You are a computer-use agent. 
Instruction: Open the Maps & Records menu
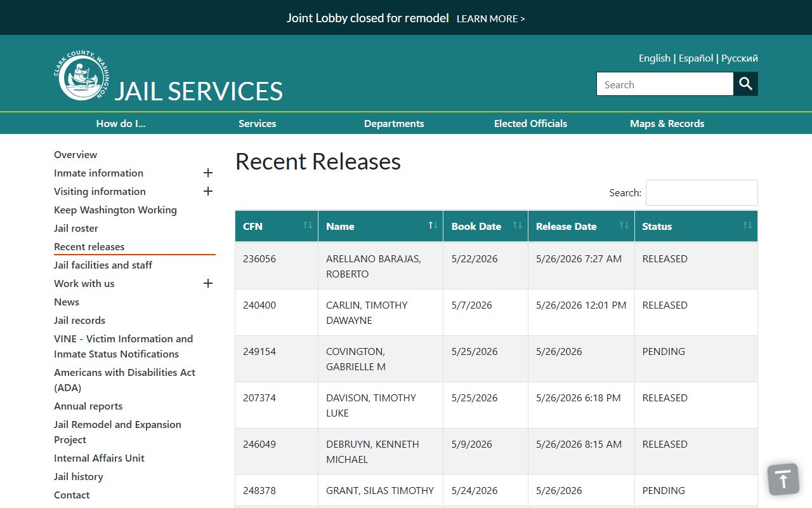(667, 123)
